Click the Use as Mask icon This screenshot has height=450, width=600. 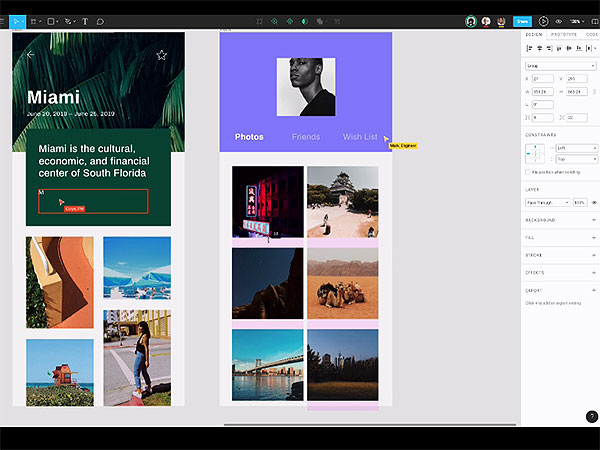[305, 21]
